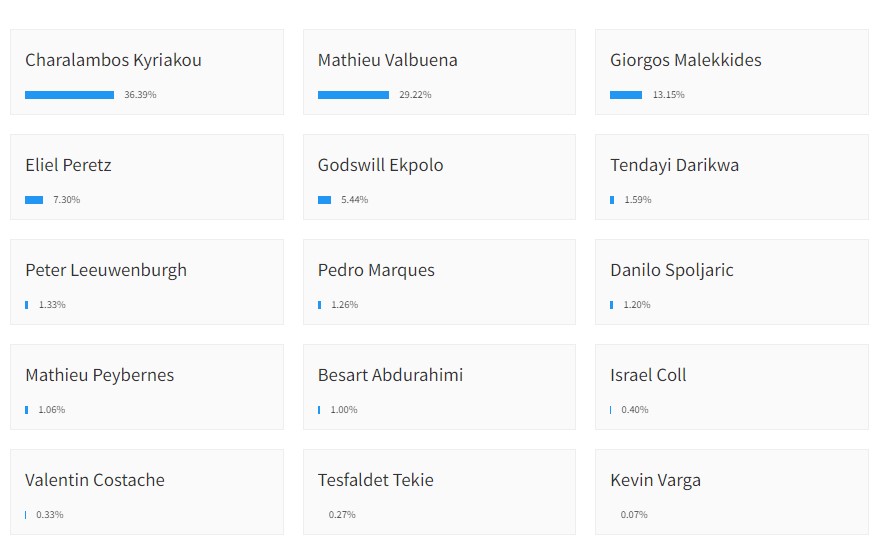This screenshot has width=892, height=556.
Task: Choose Kevin Varga poll option
Action: pos(732,492)
